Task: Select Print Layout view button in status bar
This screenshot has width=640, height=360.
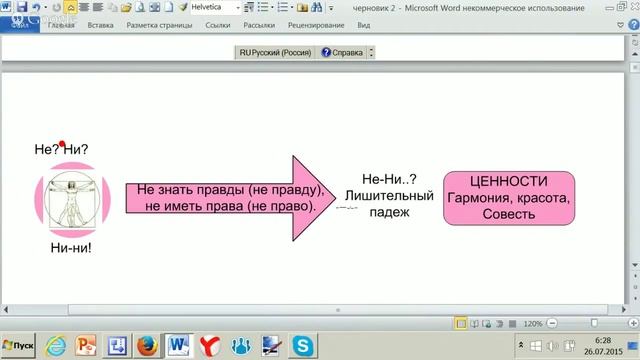Action: click(x=461, y=324)
